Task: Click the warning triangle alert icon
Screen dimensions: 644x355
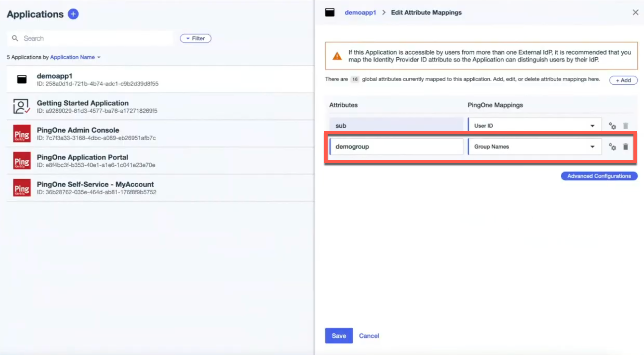Action: (337, 56)
